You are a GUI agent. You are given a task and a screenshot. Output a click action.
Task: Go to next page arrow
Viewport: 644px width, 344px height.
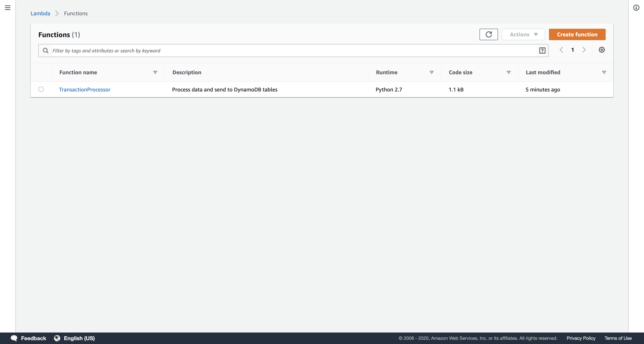584,50
